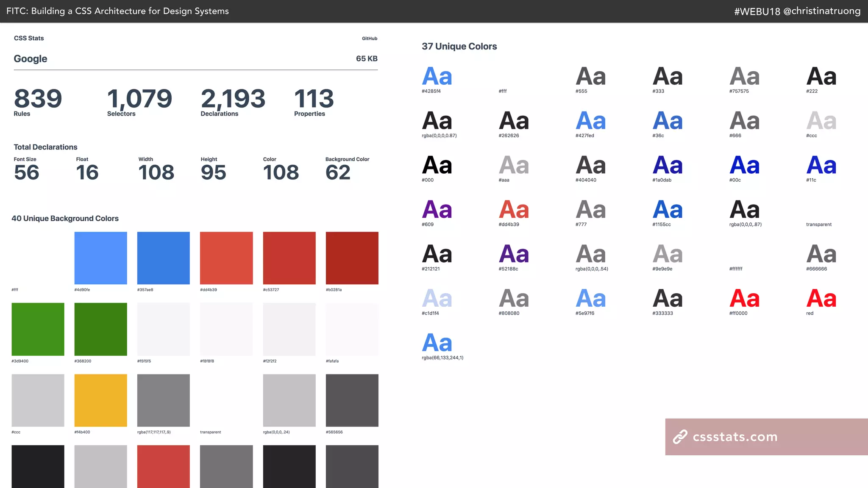Click the #3d9400 green background swatch
The image size is (868, 488).
click(x=38, y=329)
